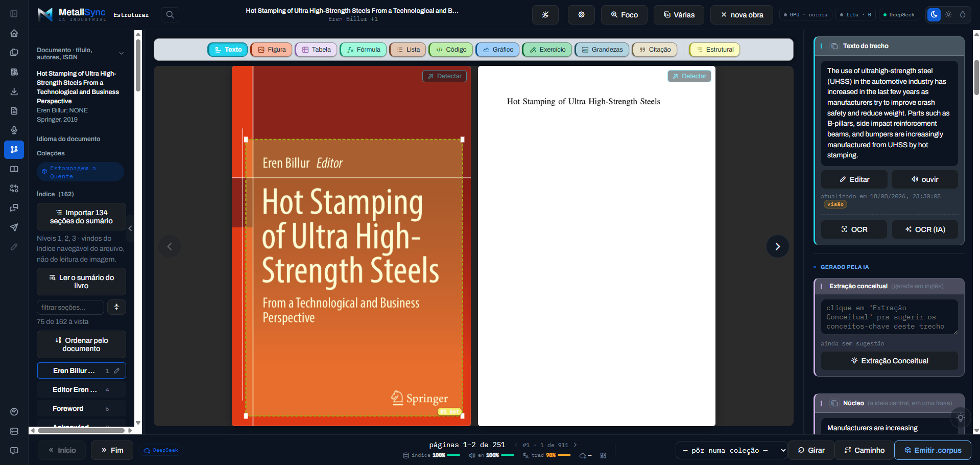Collapse the left panel with the chevron handle
The height and width of the screenshot is (465, 980).
click(130, 228)
